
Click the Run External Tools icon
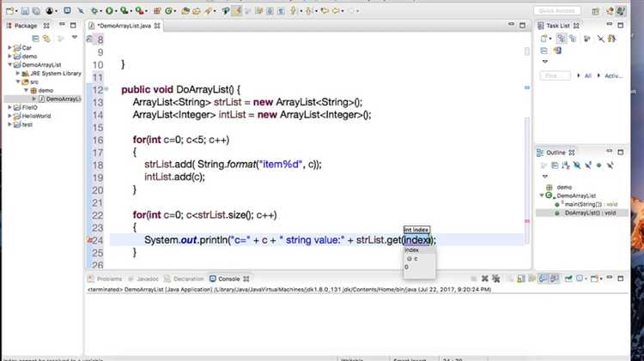pos(140,11)
